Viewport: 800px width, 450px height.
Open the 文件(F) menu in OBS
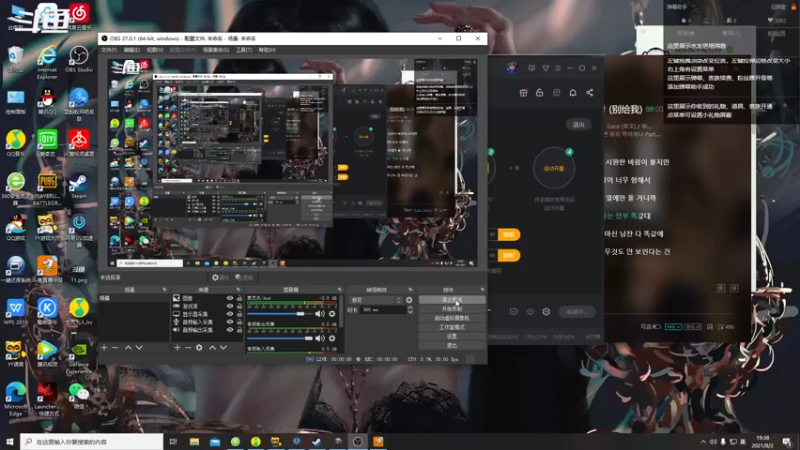coord(109,50)
